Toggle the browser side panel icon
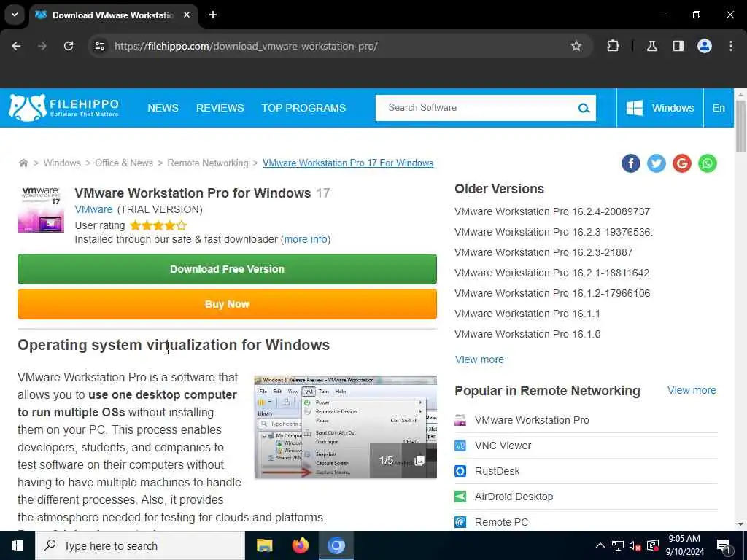Viewport: 747px width, 560px height. 678,46
